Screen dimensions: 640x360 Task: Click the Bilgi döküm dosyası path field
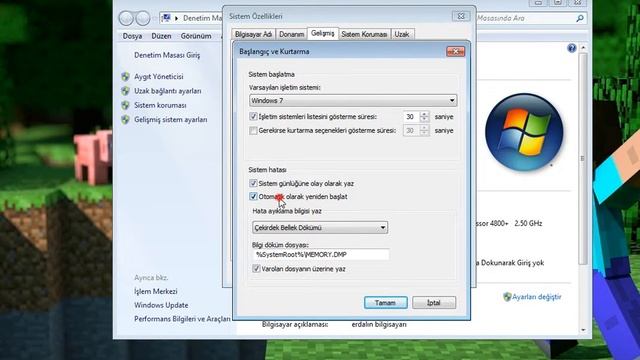coord(320,255)
